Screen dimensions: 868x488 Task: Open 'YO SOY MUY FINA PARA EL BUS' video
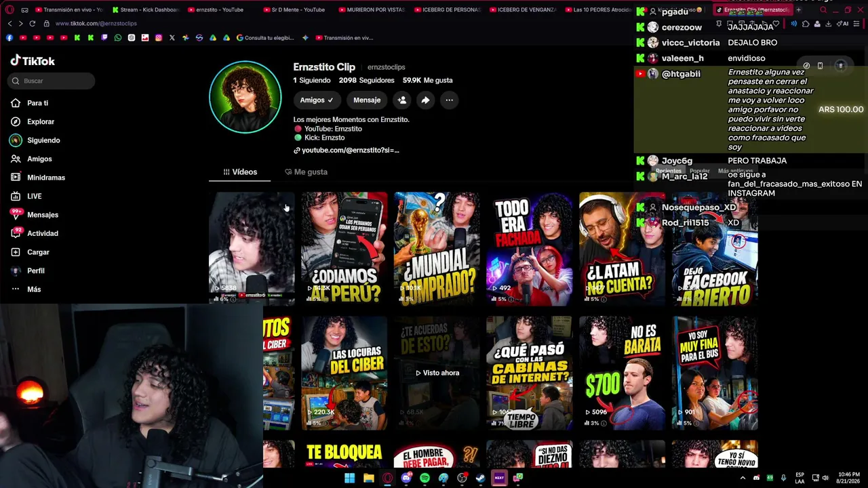(x=715, y=373)
